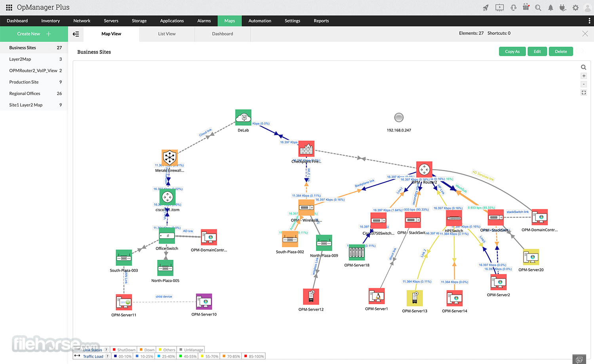This screenshot has height=364, width=594.
Task: Open the Storage menu
Action: [x=139, y=21]
